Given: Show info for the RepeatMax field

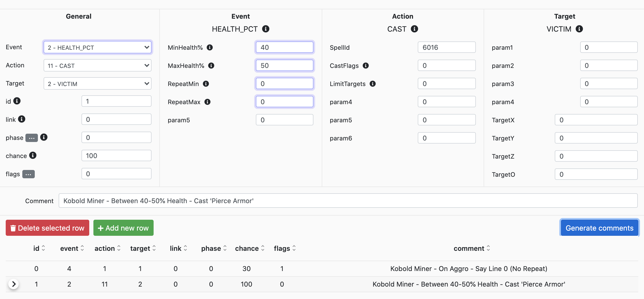Looking at the screenshot, I should [207, 102].
